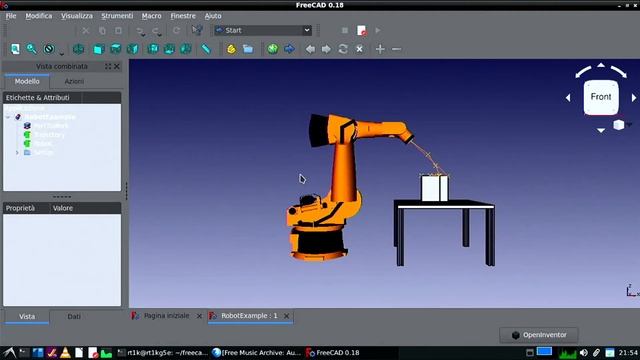
Task: Open the Visualizza menu
Action: click(x=77, y=16)
